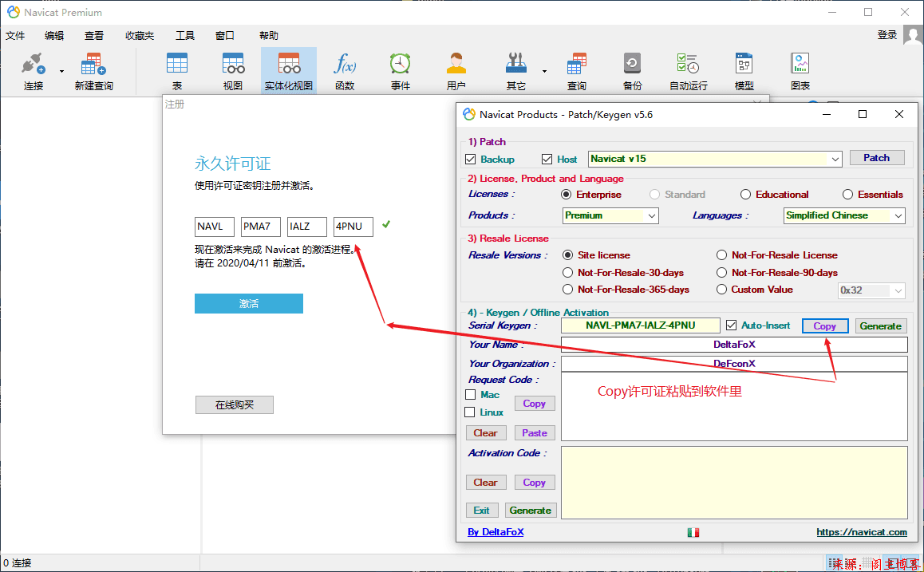The image size is (924, 572).
Task: Click the empty Request Code text area
Action: click(x=734, y=407)
